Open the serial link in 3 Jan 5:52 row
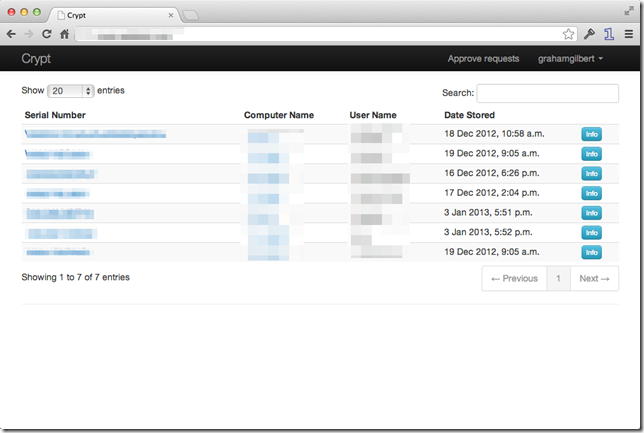The width and height of the screenshot is (644, 433). pyautogui.click(x=61, y=233)
